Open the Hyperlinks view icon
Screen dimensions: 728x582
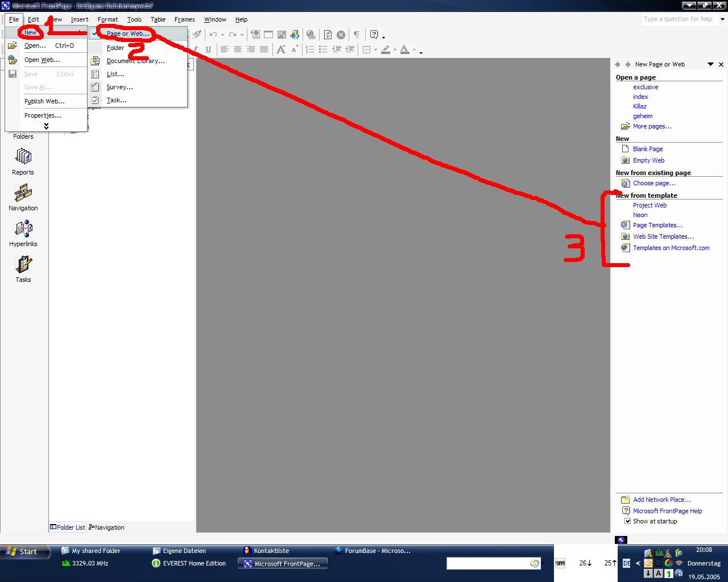pyautogui.click(x=23, y=228)
